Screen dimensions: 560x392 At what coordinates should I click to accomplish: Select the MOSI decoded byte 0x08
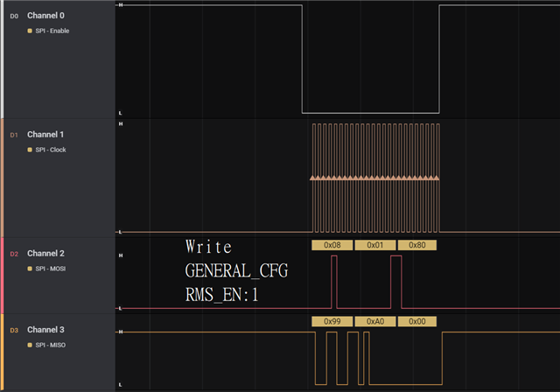pyautogui.click(x=332, y=245)
